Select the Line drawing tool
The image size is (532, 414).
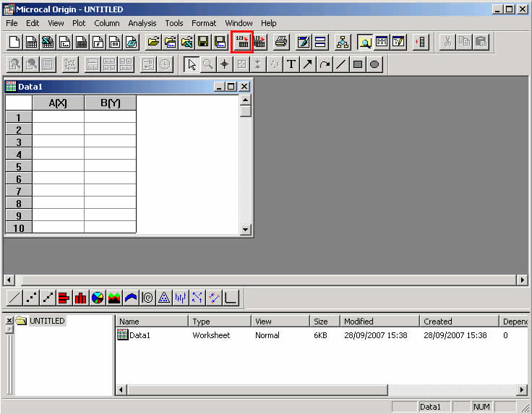tap(341, 64)
